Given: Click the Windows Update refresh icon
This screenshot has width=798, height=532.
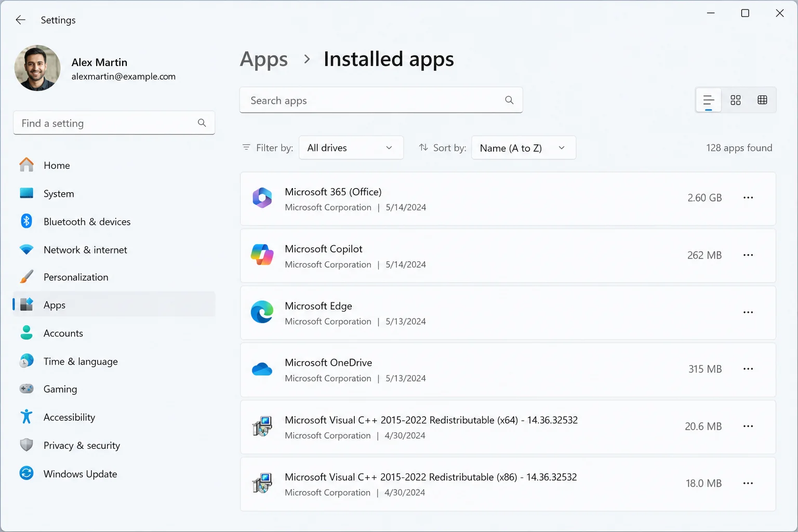Looking at the screenshot, I should click(x=26, y=473).
